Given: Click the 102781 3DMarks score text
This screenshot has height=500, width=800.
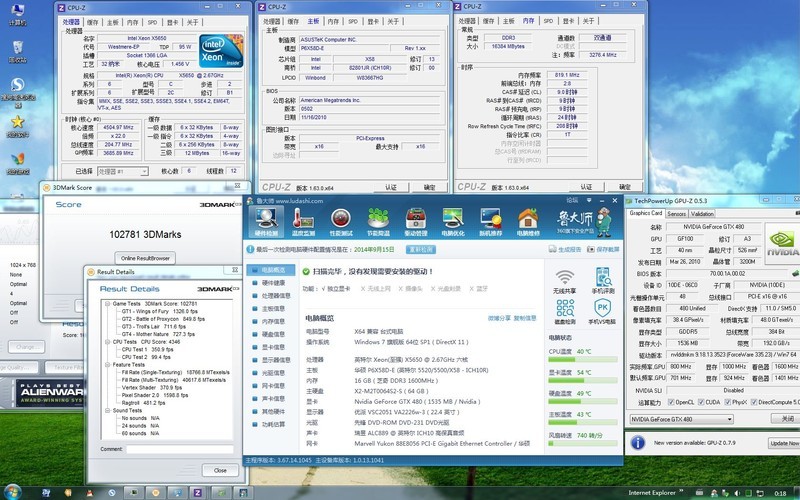Looking at the screenshot, I should 145,235.
